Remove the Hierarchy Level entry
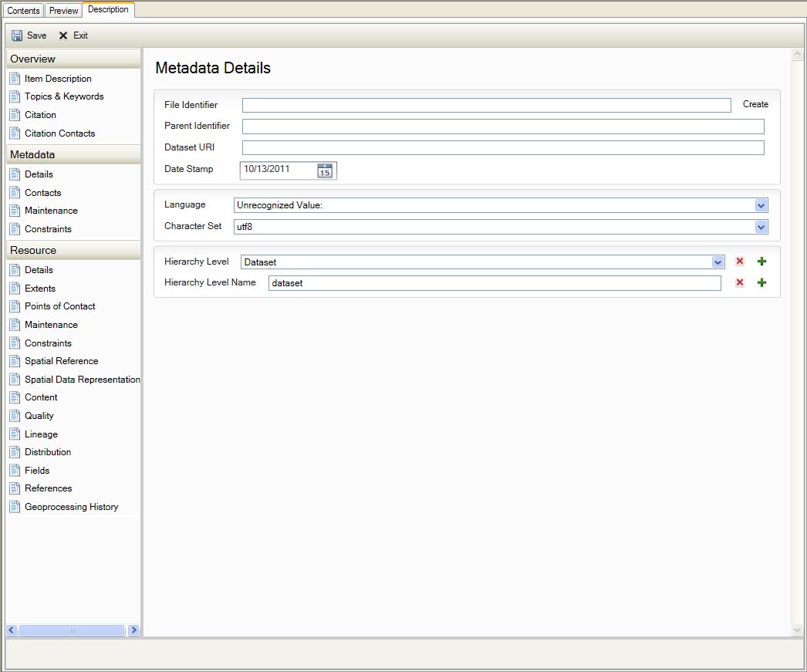807x672 pixels. pos(740,262)
